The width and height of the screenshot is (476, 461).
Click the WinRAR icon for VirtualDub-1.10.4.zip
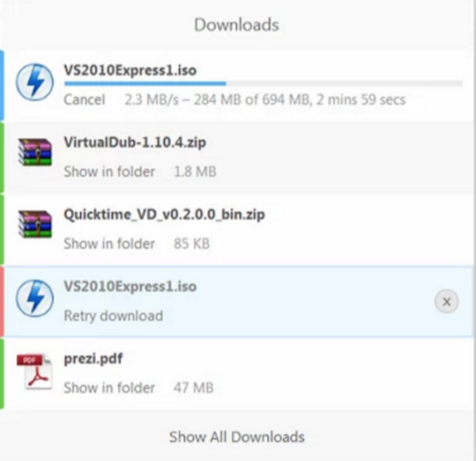pyautogui.click(x=35, y=152)
